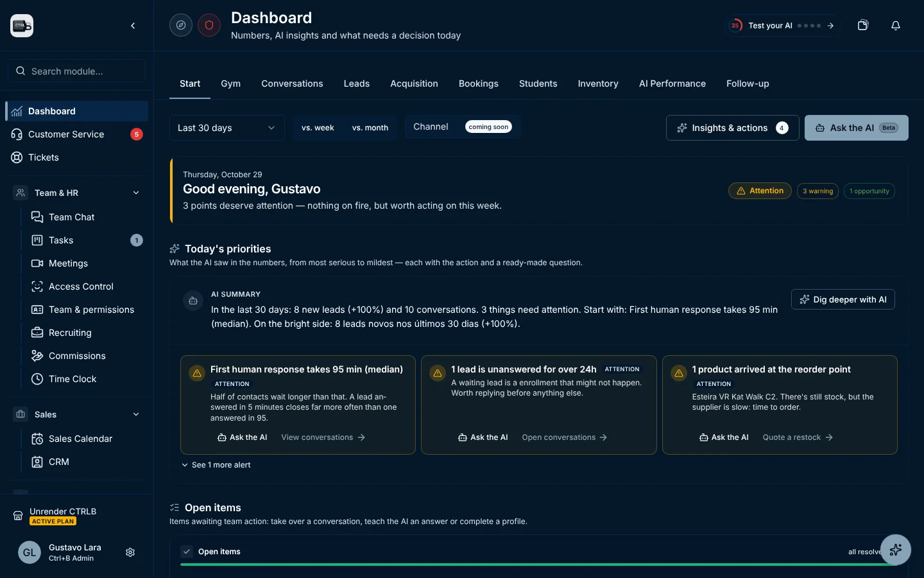Viewport: 924px width, 578px height.
Task: Open the Inventory tab
Action: pos(598,83)
